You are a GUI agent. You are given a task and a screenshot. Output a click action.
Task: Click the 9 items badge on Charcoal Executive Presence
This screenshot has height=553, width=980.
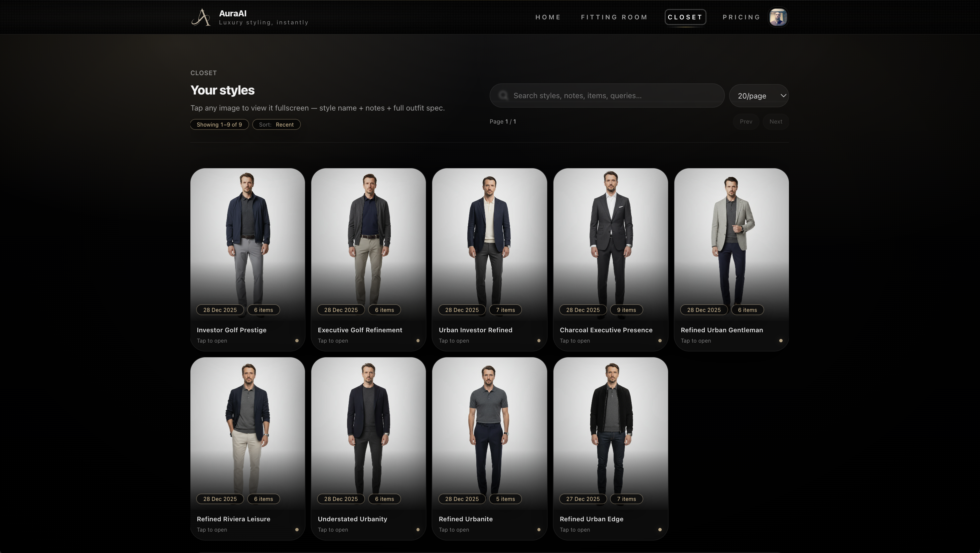[626, 310]
